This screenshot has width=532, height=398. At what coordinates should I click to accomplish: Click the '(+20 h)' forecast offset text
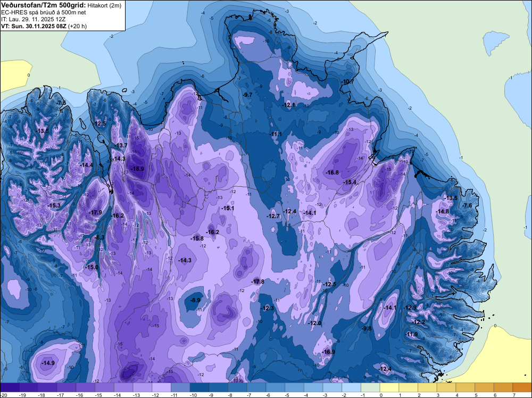pos(77,26)
